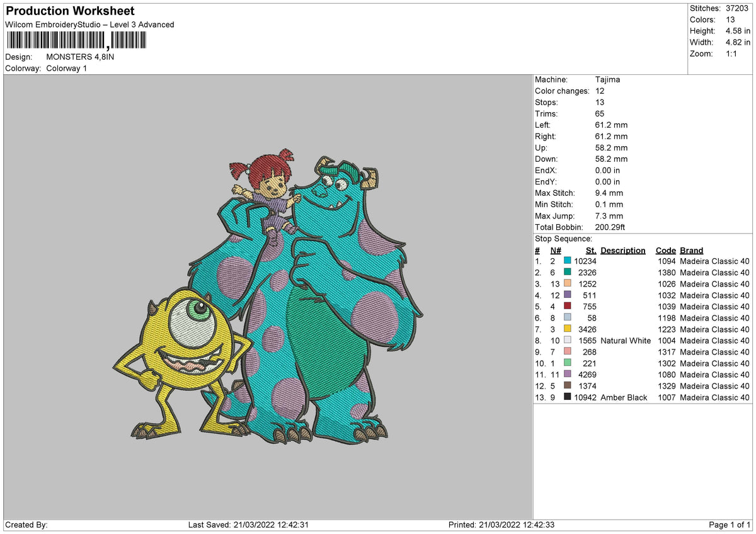Click the "St." column header

[591, 250]
